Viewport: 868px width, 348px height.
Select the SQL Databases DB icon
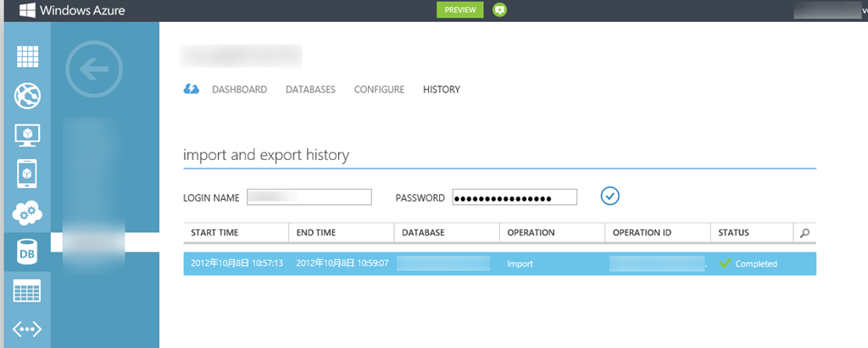(27, 252)
